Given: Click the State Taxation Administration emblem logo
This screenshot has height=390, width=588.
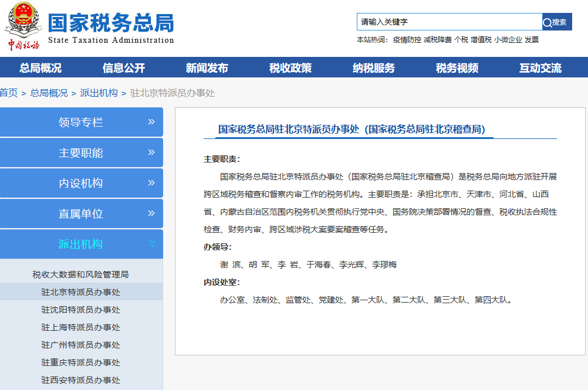Looking at the screenshot, I should click(x=23, y=26).
